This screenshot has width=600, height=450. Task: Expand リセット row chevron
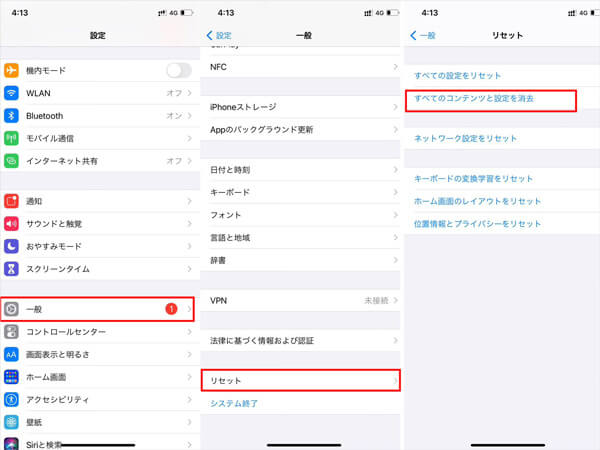point(395,381)
